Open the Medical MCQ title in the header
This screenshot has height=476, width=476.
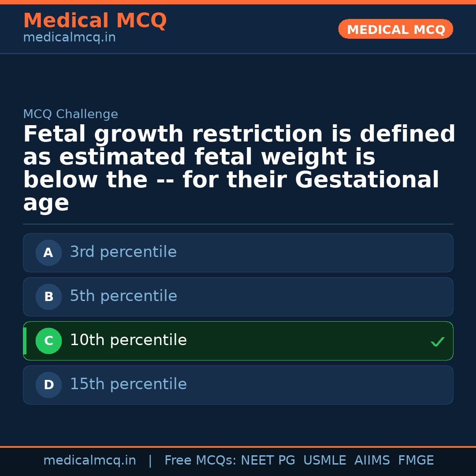pos(95,21)
